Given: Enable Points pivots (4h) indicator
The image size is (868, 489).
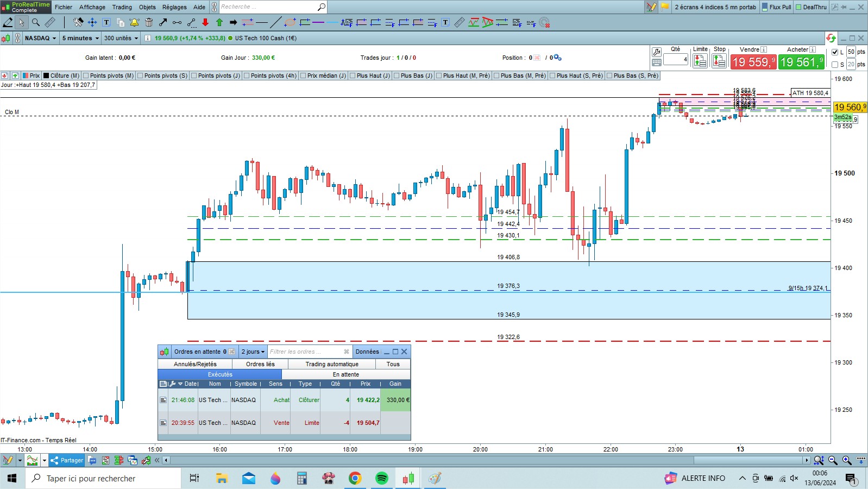Looking at the screenshot, I should point(247,76).
